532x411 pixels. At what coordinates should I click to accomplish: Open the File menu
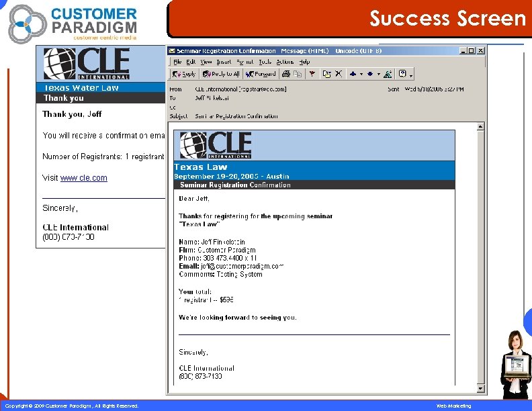177,62
